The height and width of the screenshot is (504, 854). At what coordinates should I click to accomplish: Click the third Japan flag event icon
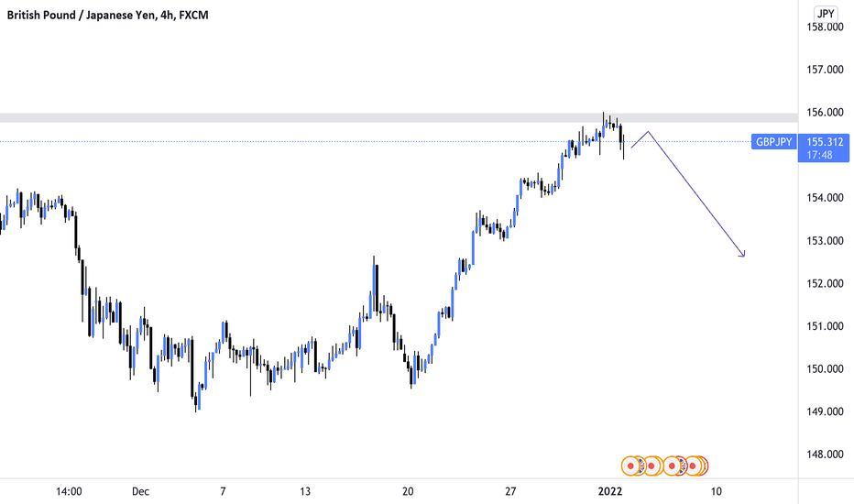[x=672, y=466]
